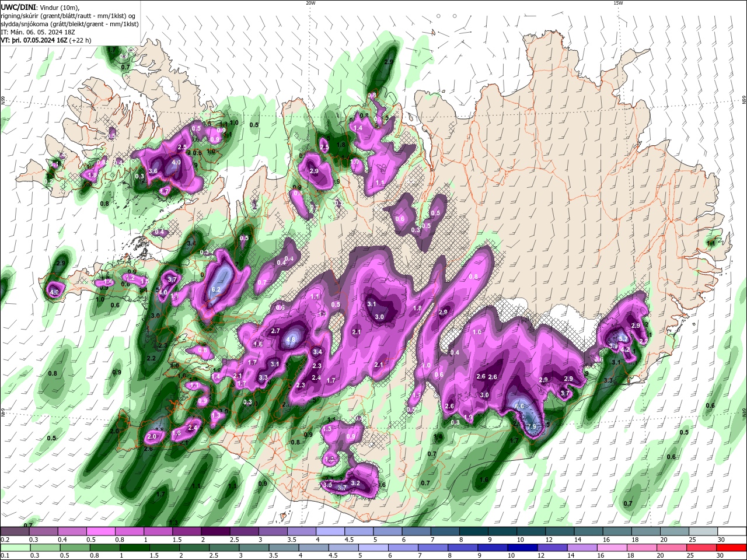Pick the red 30 swatch in bottom scale
The height and width of the screenshot is (560, 747).
(x=732, y=547)
